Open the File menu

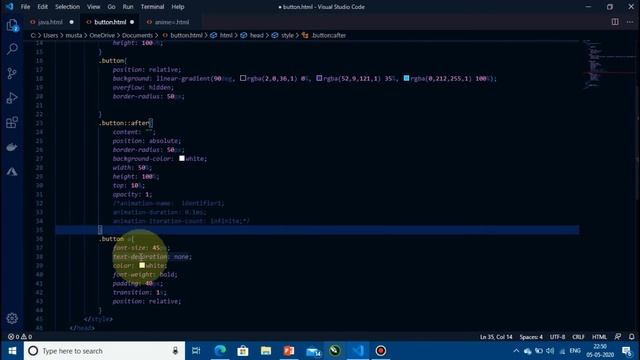(x=25, y=7)
